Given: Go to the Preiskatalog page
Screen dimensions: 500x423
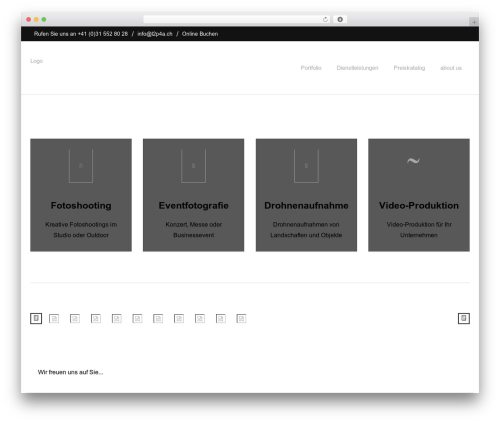Looking at the screenshot, I should pyautogui.click(x=409, y=68).
